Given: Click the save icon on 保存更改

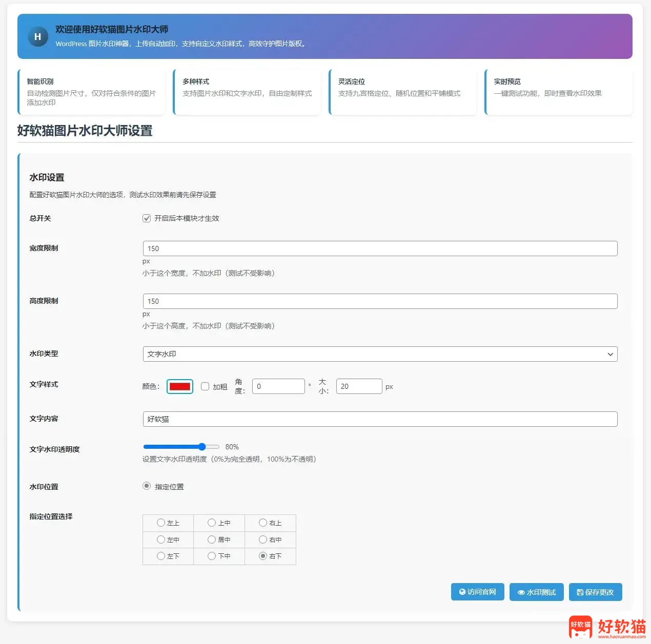Looking at the screenshot, I should pos(580,593).
